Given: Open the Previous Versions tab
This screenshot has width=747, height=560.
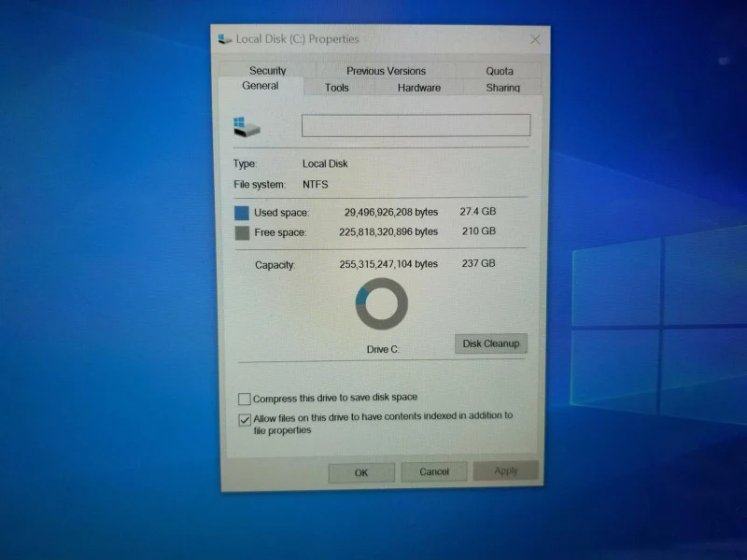Looking at the screenshot, I should [x=386, y=71].
